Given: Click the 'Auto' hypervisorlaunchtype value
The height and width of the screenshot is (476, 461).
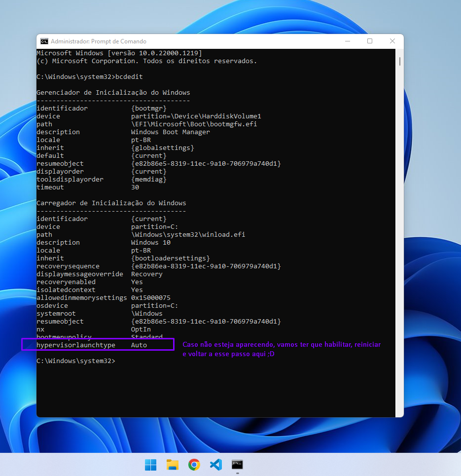Looking at the screenshot, I should coord(139,345).
